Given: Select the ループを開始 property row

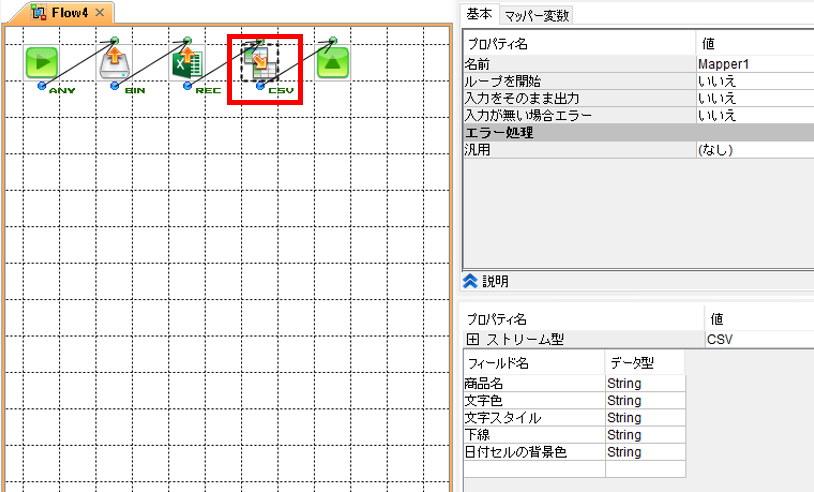Looking at the screenshot, I should [x=639, y=81].
